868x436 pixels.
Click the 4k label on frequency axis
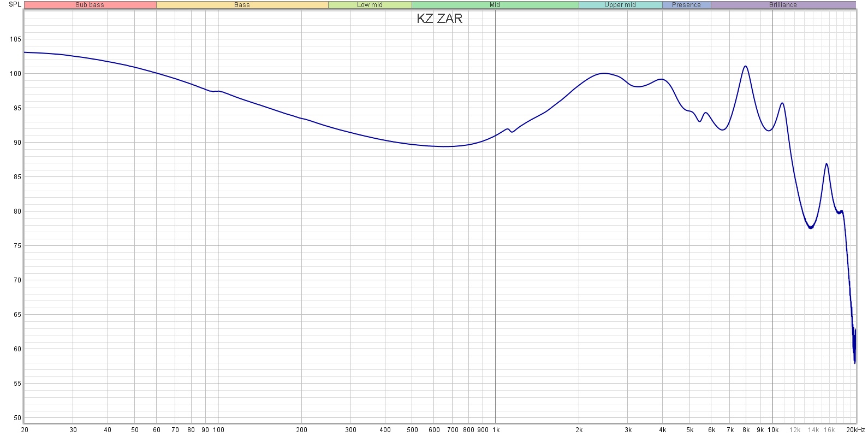663,430
